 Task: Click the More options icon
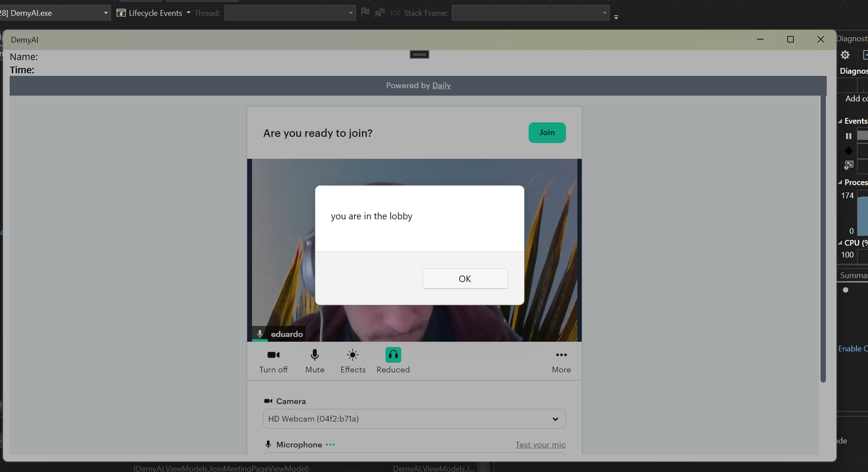pos(561,355)
